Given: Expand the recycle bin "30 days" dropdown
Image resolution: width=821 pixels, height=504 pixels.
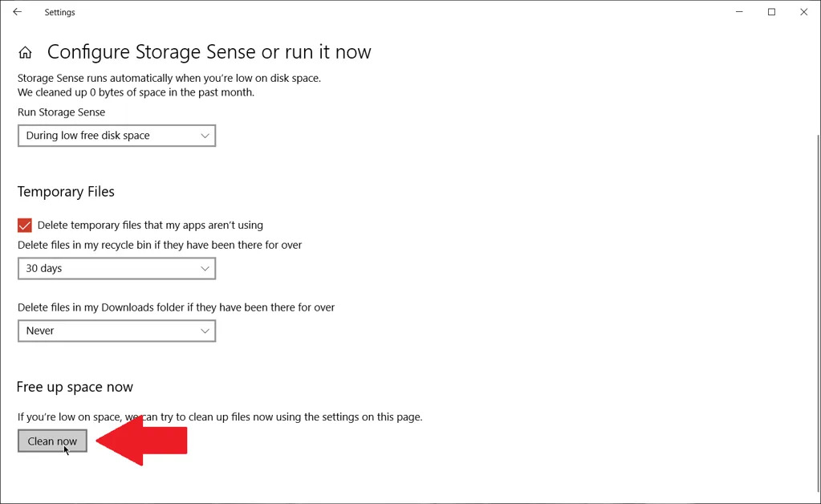Looking at the screenshot, I should click(x=116, y=268).
